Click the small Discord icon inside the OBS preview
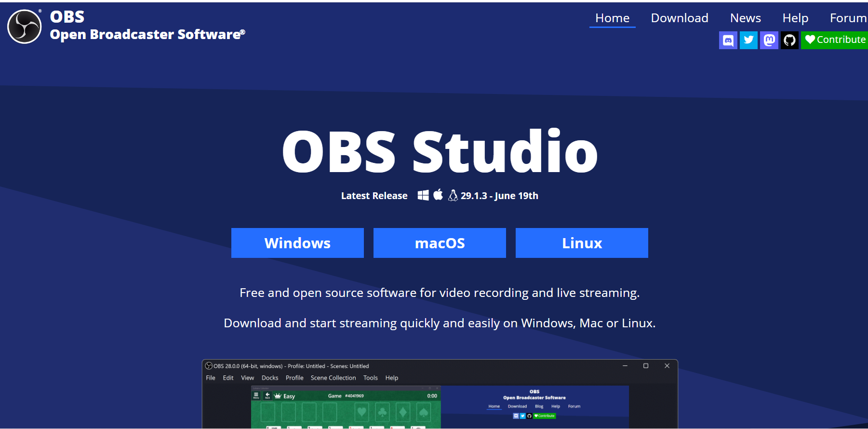The width and height of the screenshot is (868, 429). pyautogui.click(x=516, y=416)
